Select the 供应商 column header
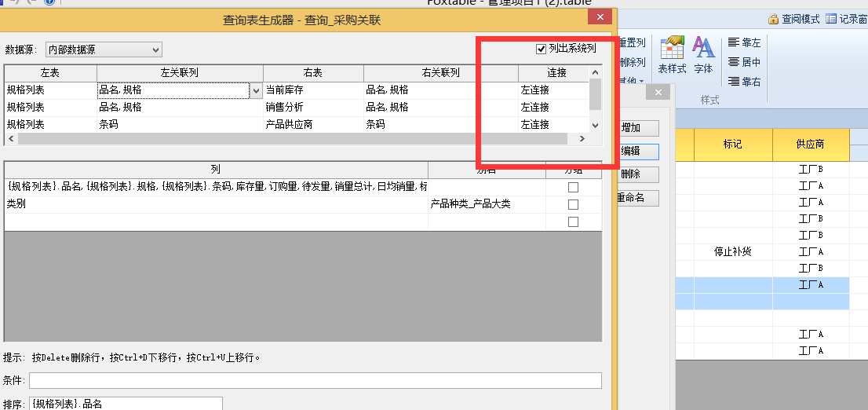Image resolution: width=868 pixels, height=410 pixels. (811, 145)
